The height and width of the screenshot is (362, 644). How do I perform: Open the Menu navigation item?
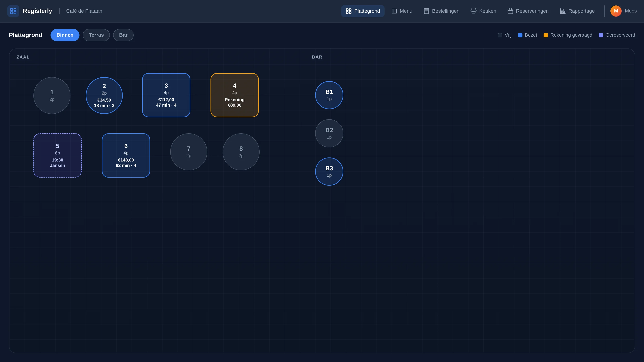coord(402,11)
